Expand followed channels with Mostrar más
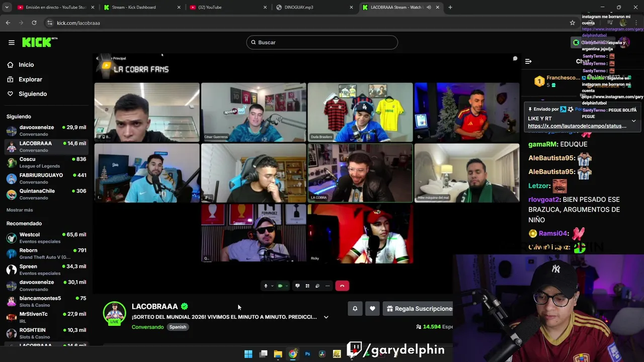This screenshot has width=644, height=362. [x=20, y=210]
